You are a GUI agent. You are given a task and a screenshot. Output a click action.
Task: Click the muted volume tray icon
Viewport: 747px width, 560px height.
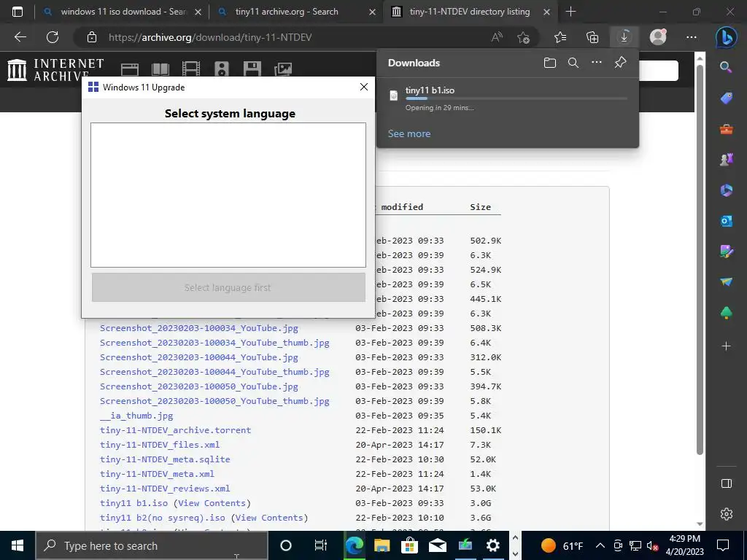653,545
